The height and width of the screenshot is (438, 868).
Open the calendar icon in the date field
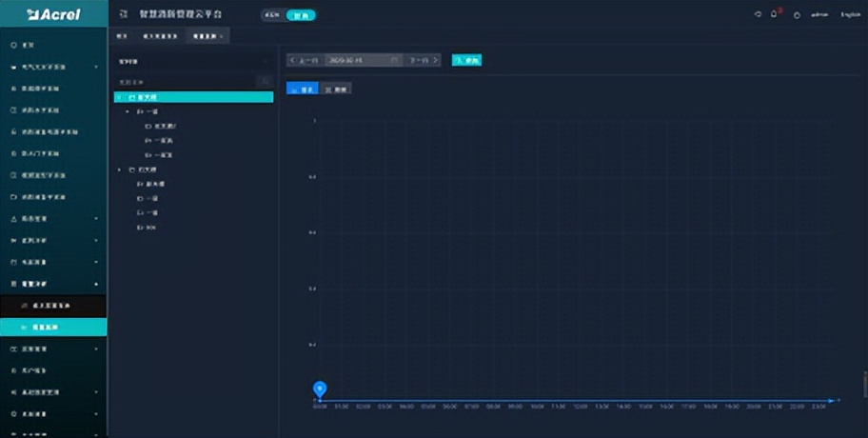click(393, 60)
